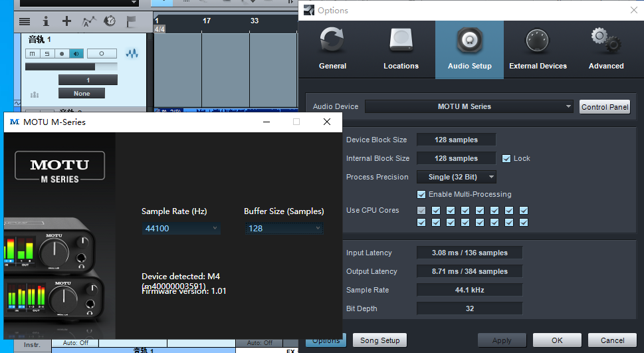644x353 pixels.
Task: Click the 4/4 time signature marker
Action: (x=160, y=30)
